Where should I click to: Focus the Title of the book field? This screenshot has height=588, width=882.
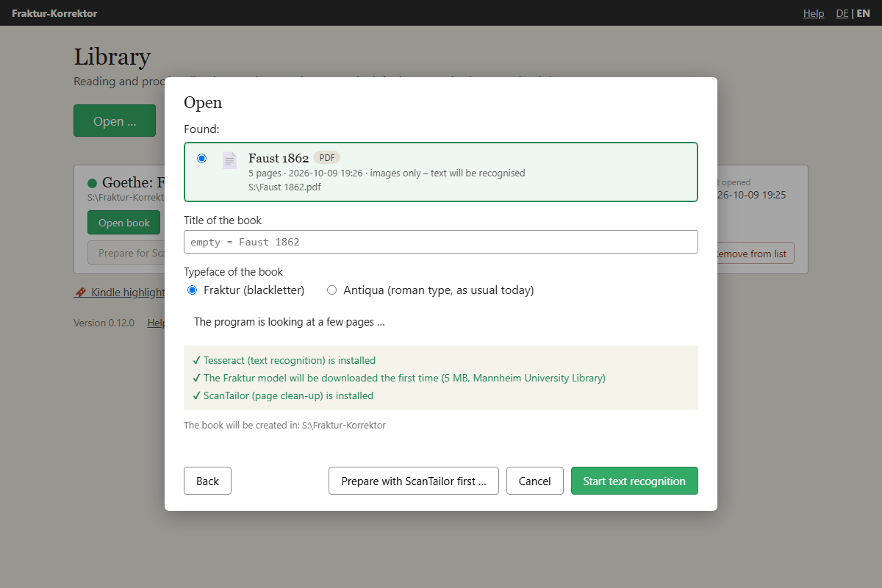pyautogui.click(x=440, y=242)
